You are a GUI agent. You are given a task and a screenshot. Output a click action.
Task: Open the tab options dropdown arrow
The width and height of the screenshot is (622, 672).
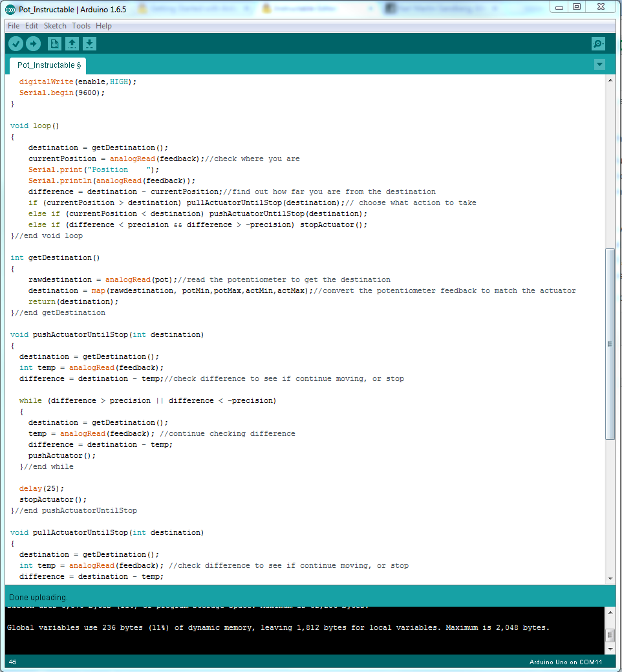pyautogui.click(x=600, y=65)
